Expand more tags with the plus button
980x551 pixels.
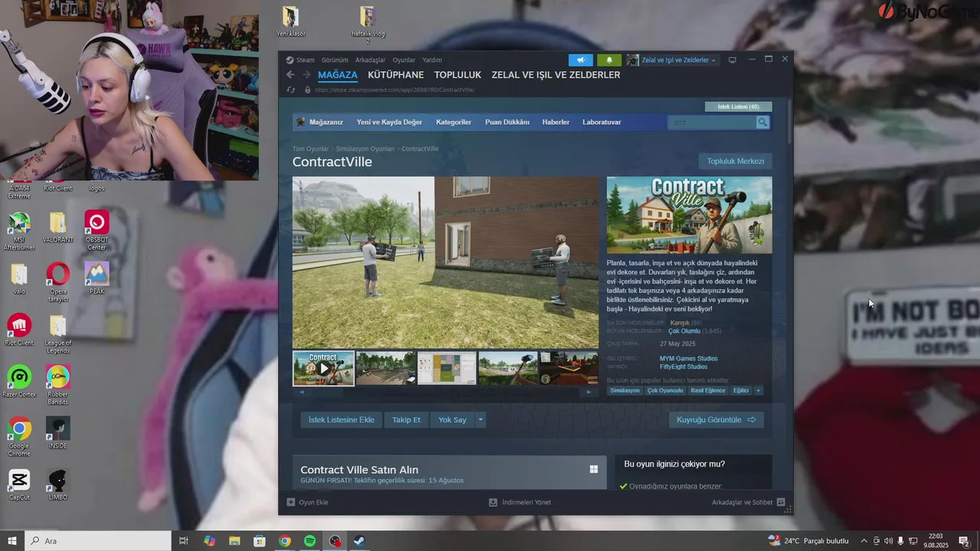pyautogui.click(x=758, y=390)
